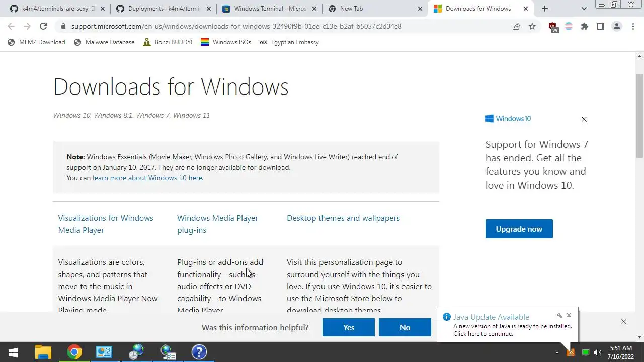Screen dimensions: 644x362
Task: Open Windows ISOs bookmark
Action: click(x=226, y=42)
